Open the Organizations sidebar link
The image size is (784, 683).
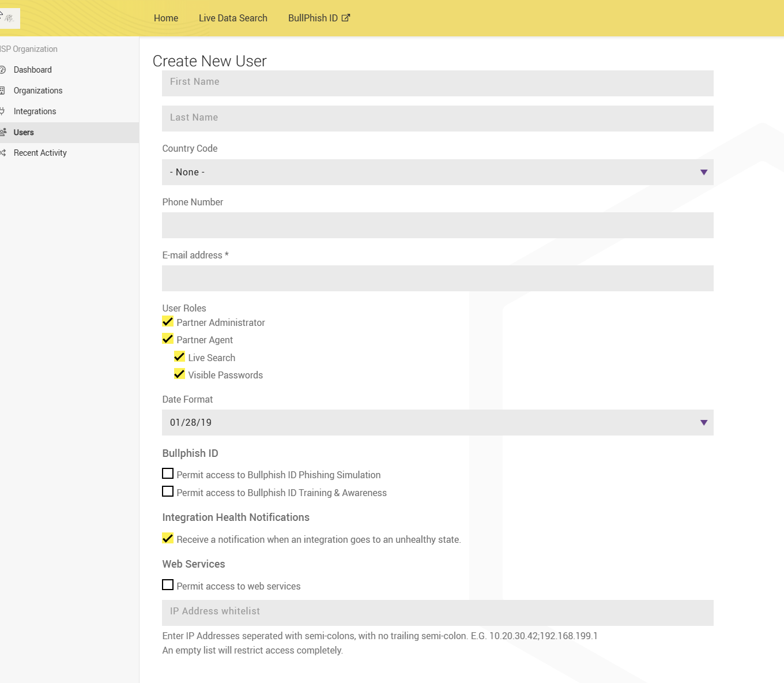tap(38, 91)
